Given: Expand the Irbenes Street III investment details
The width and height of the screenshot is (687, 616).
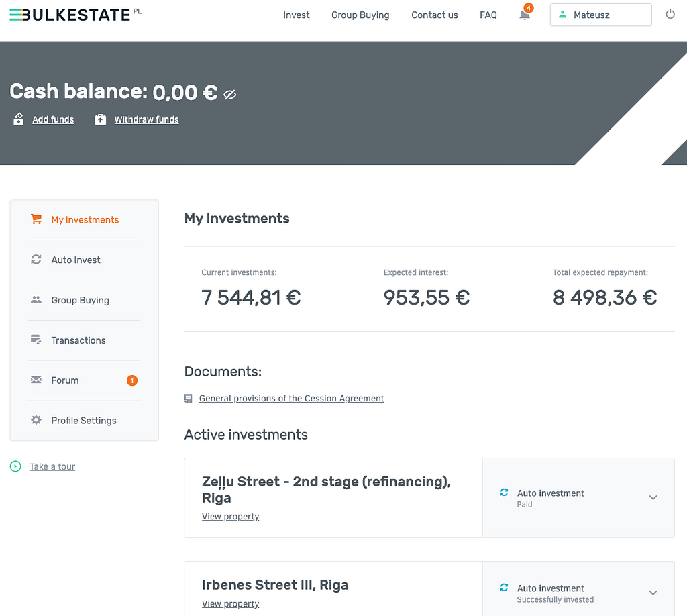Looking at the screenshot, I should coord(653,593).
